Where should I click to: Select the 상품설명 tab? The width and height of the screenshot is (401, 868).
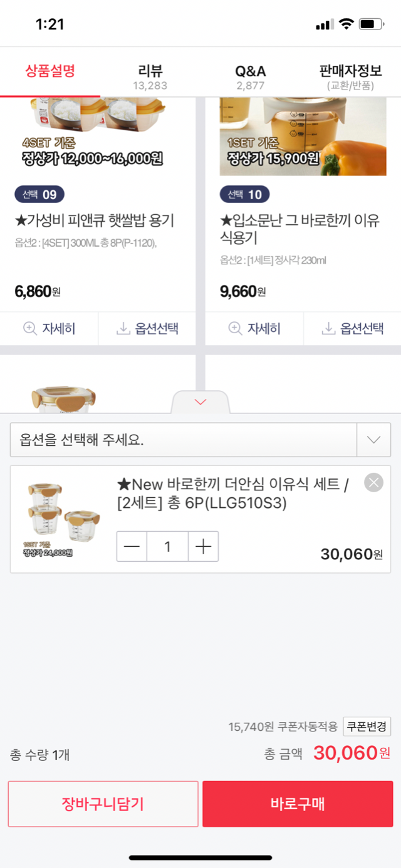pos(50,71)
